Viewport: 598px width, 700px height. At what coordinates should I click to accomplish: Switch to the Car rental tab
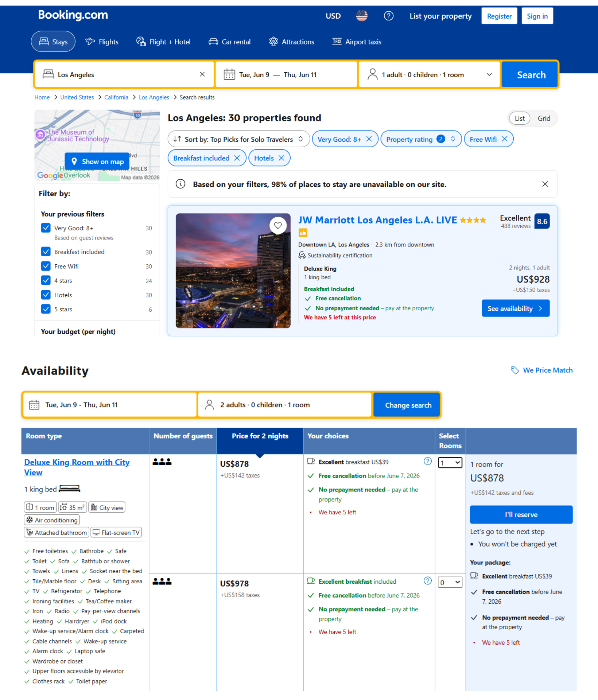click(x=229, y=42)
